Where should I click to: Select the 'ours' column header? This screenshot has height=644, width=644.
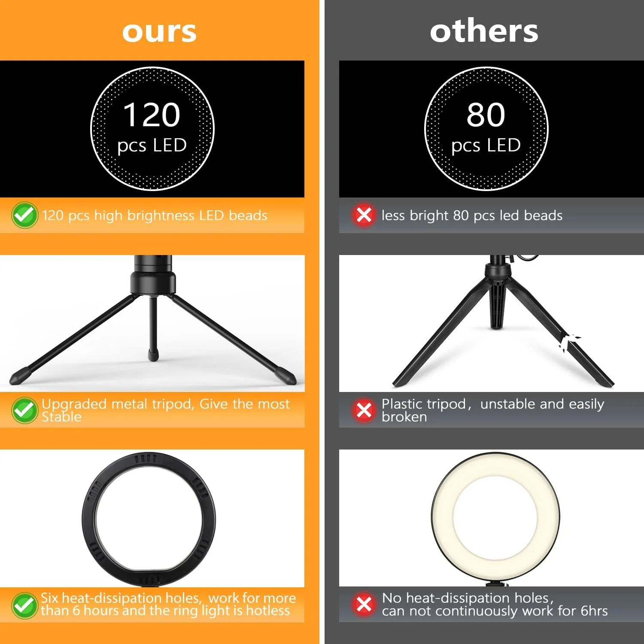tap(159, 31)
